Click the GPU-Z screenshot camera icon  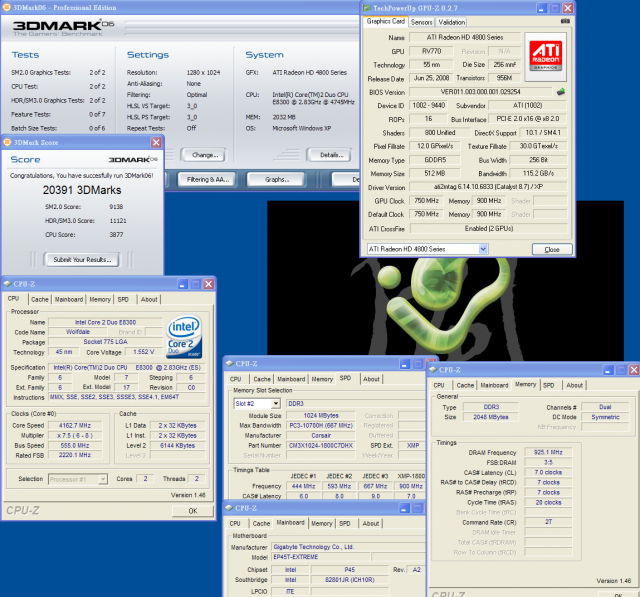tap(565, 21)
